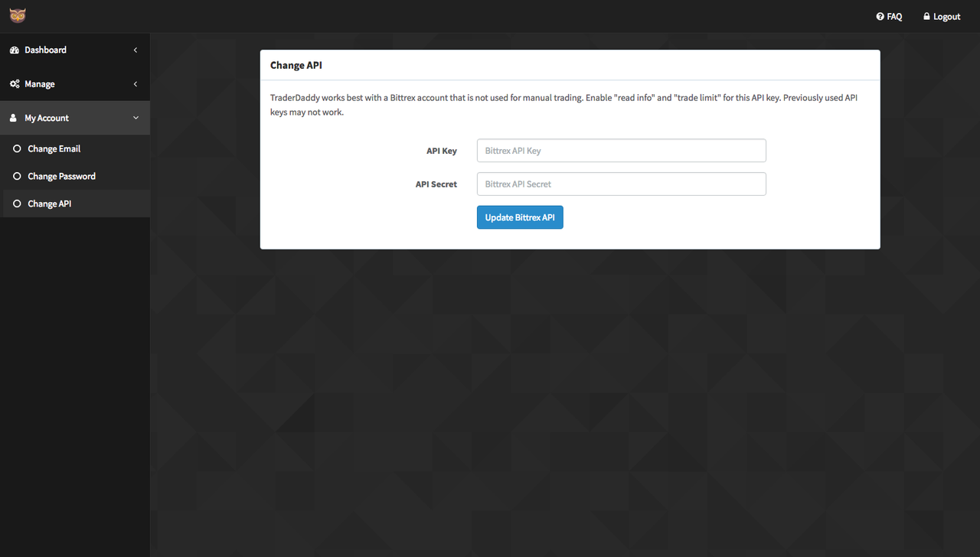Go to Change Password page
This screenshot has width=980, height=557.
(x=75, y=176)
